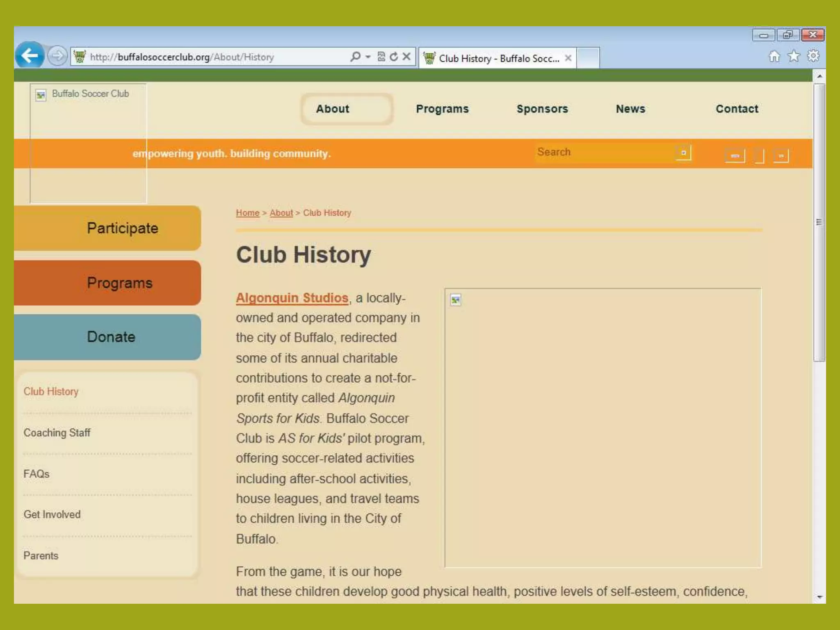Open the browser Home icon
Viewport: 840px width, 630px height.
pos(774,56)
